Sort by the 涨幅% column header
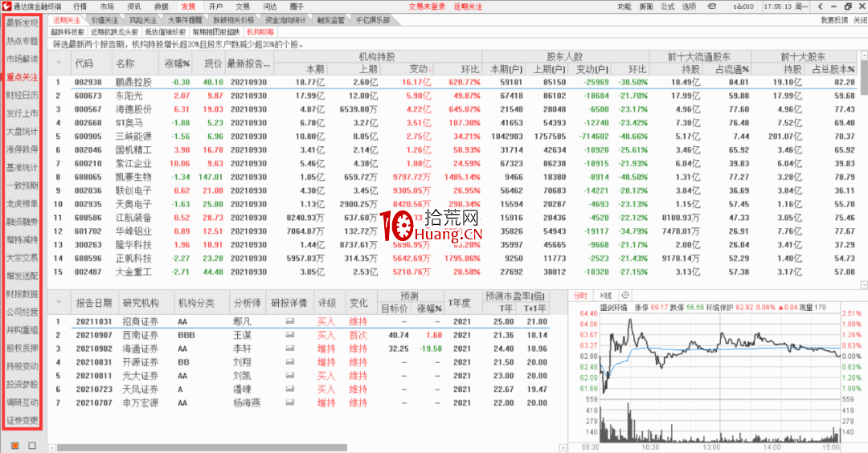Viewport: 868px width, 453px height. click(177, 63)
